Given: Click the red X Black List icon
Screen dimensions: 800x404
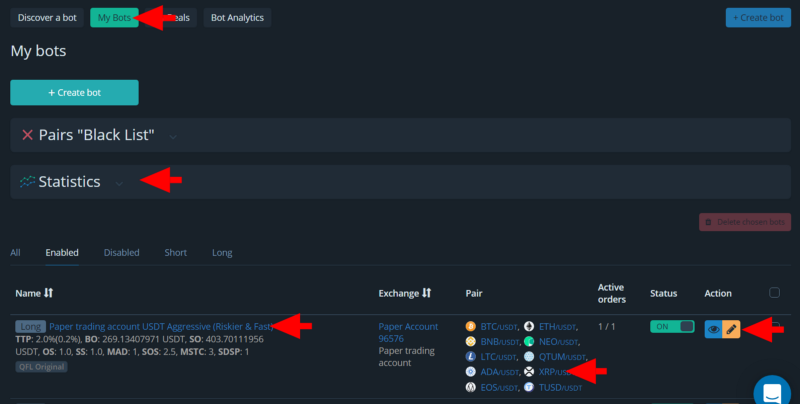Looking at the screenshot, I should [x=28, y=135].
